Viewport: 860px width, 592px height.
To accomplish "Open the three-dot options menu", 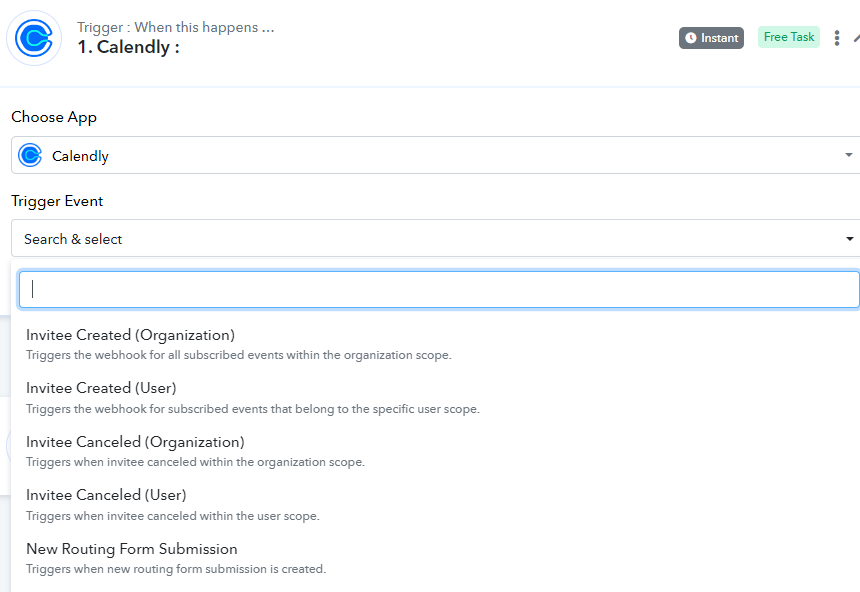I will [x=836, y=38].
